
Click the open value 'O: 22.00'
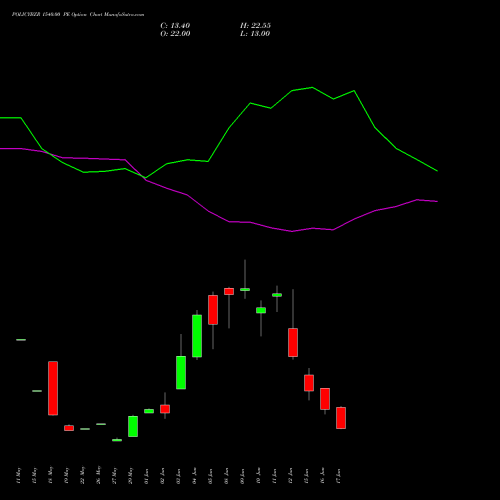pos(175,34)
